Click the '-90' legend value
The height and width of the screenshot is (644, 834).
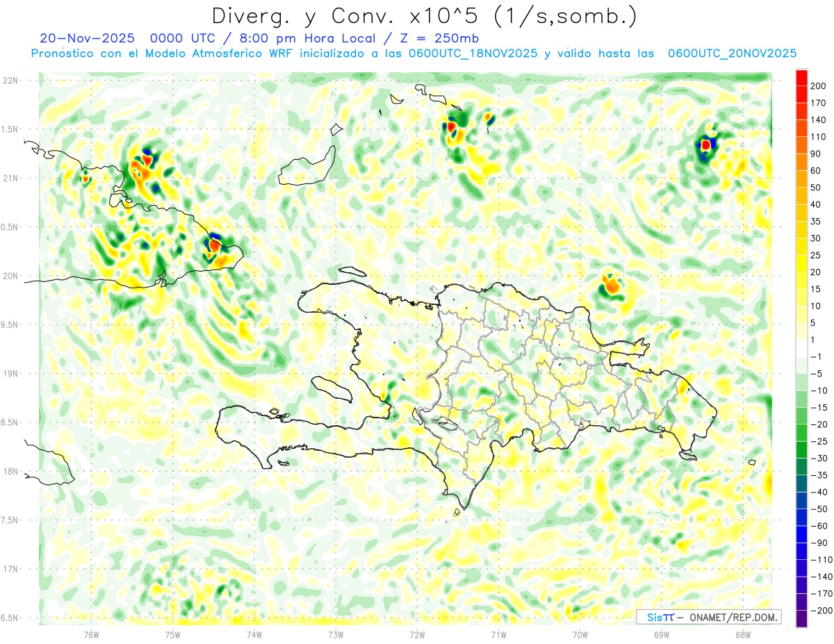click(820, 543)
